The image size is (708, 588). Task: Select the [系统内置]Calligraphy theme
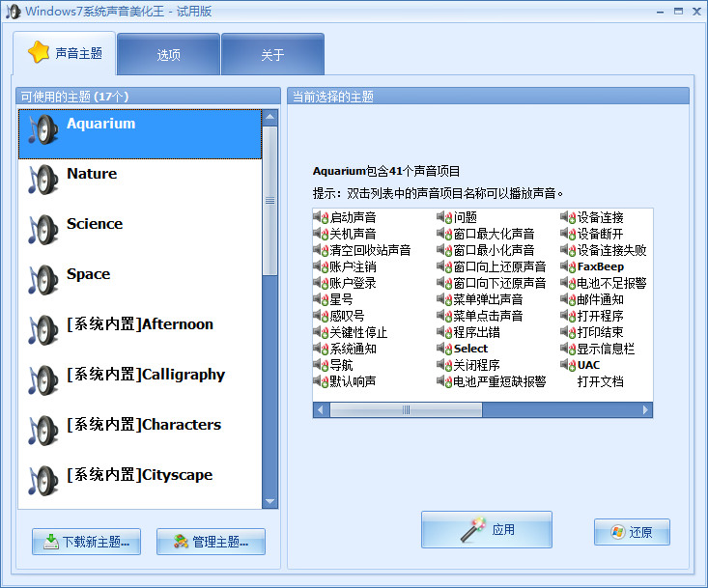(x=146, y=375)
